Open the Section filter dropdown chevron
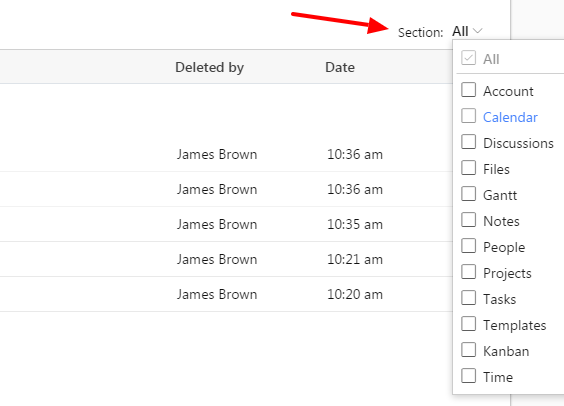 point(478,31)
